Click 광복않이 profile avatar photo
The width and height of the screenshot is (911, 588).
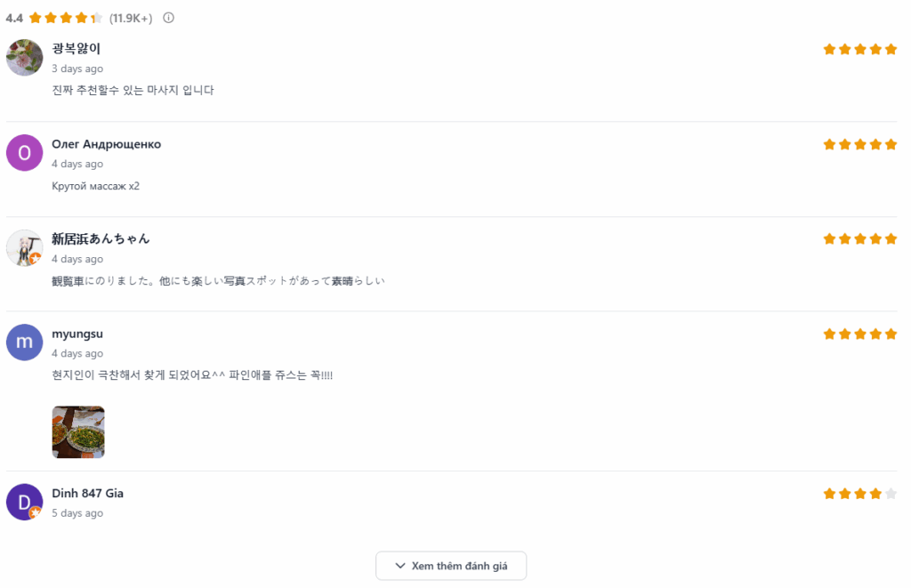pos(25,58)
